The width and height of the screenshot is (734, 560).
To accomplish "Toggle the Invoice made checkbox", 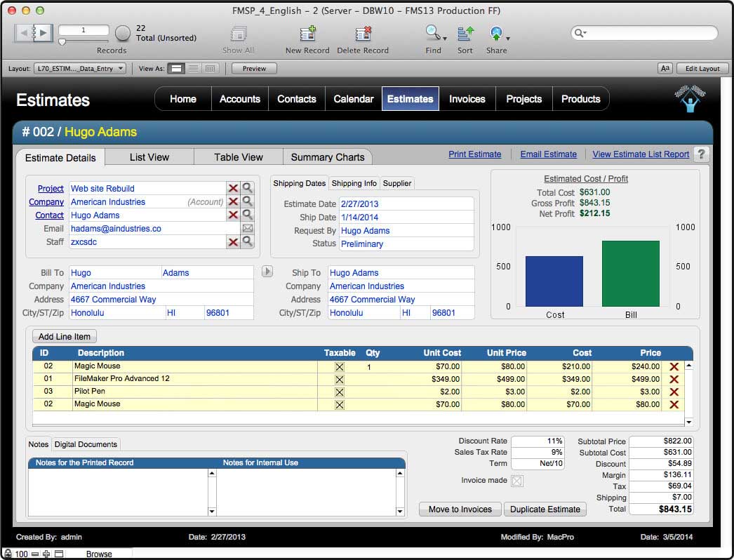I will point(516,481).
